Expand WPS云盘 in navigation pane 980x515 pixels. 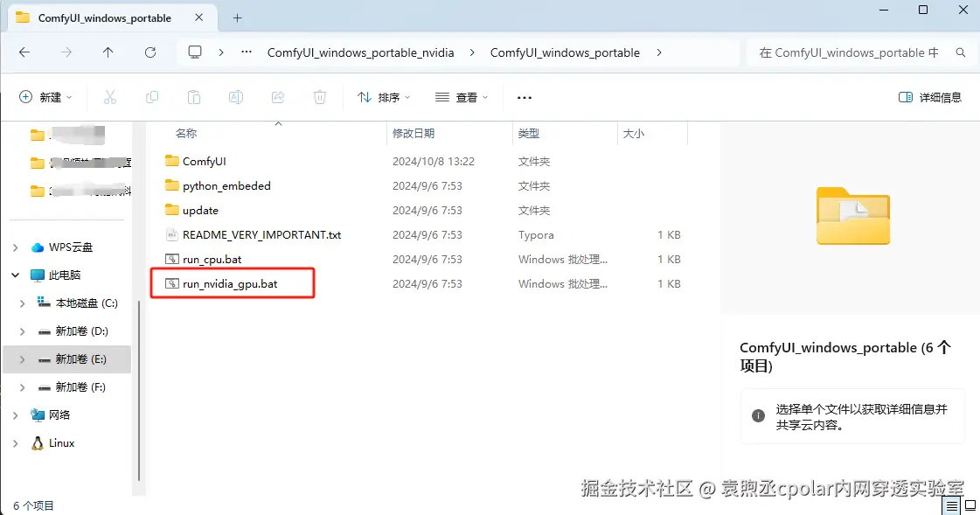pyautogui.click(x=16, y=247)
